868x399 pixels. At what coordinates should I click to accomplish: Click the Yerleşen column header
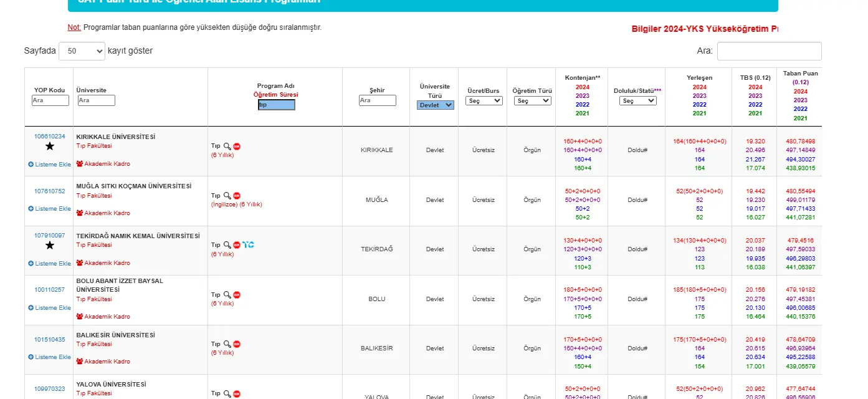click(x=699, y=78)
